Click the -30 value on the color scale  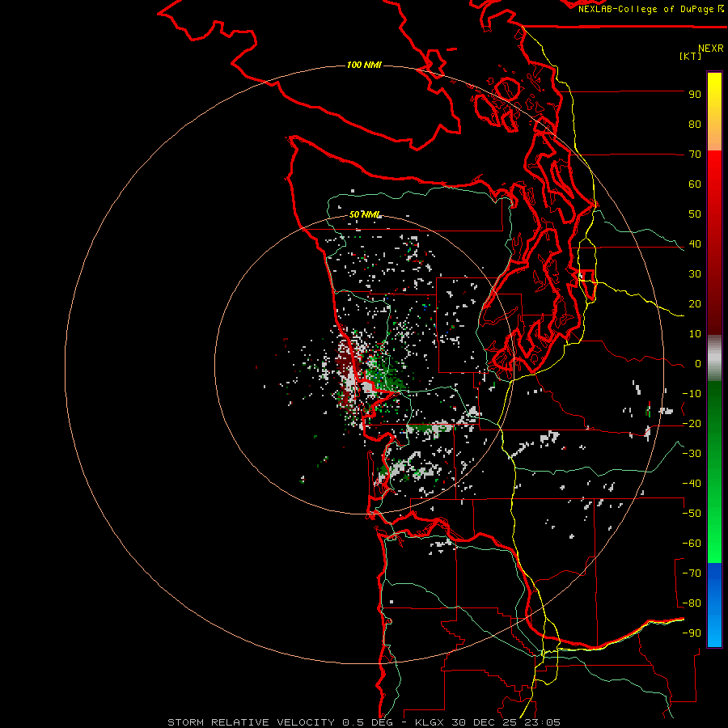tap(692, 454)
